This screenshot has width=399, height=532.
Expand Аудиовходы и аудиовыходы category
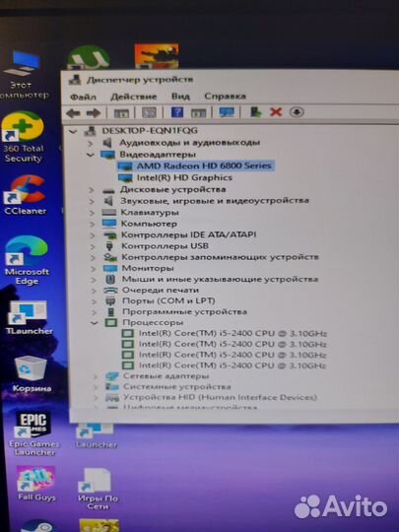tap(91, 143)
